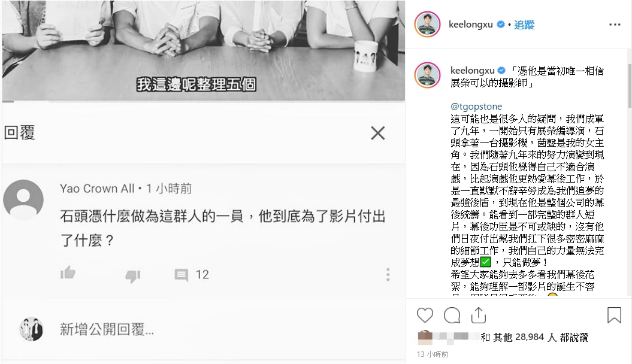The image size is (632, 364).
Task: Open vertical dots menu on the comment
Action: pos(388,275)
